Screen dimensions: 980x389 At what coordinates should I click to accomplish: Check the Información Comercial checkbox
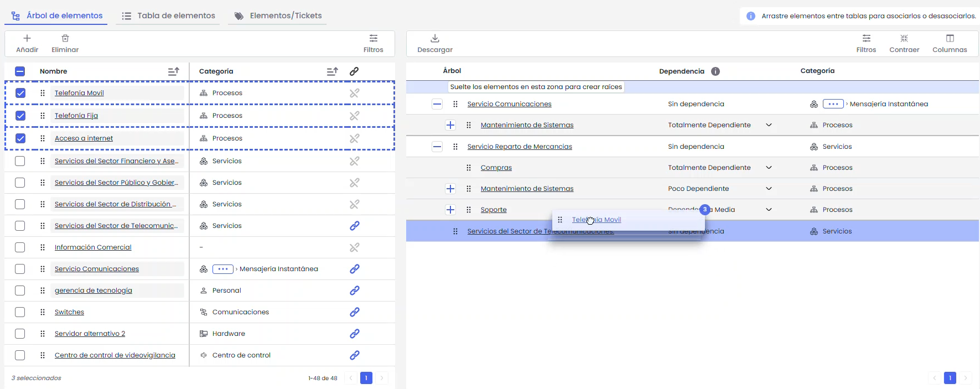[x=20, y=247]
